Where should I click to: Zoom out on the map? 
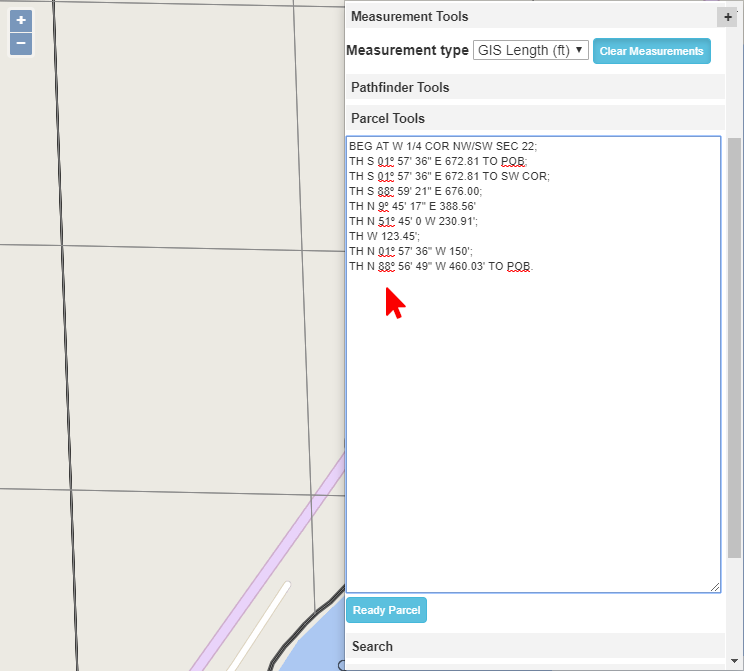21,44
